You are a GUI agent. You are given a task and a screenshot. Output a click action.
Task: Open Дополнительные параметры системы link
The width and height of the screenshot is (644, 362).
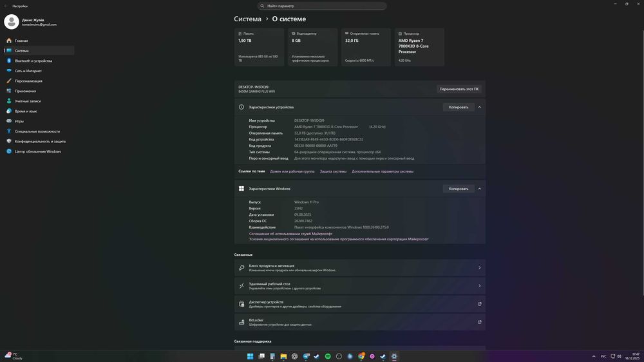(x=383, y=171)
